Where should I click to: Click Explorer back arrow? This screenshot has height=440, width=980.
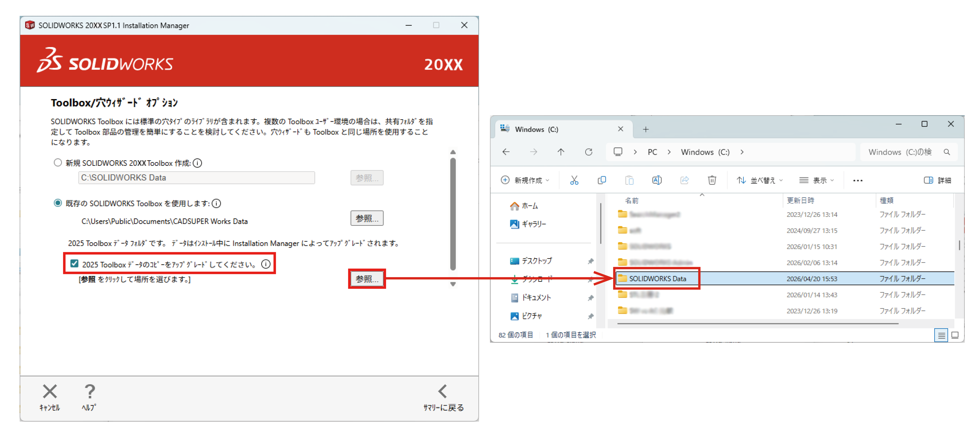pyautogui.click(x=506, y=152)
